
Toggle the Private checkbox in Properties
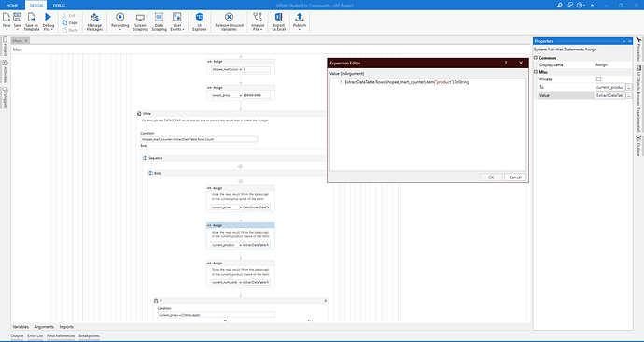coord(598,79)
